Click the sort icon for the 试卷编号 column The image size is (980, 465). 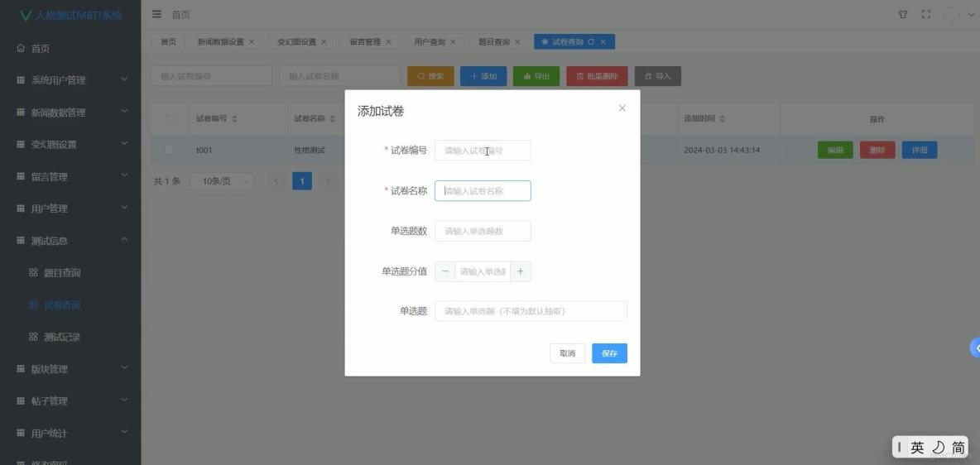pos(234,119)
